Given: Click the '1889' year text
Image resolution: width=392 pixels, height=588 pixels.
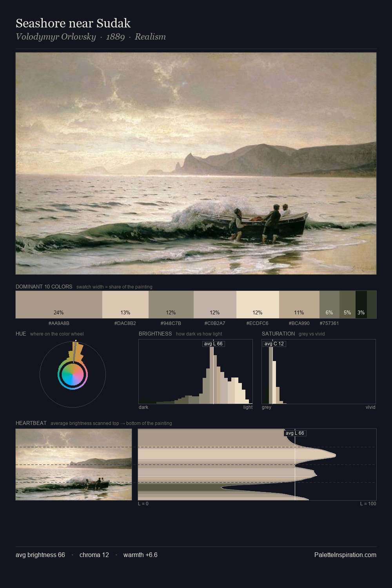Looking at the screenshot, I should pyautogui.click(x=115, y=37).
